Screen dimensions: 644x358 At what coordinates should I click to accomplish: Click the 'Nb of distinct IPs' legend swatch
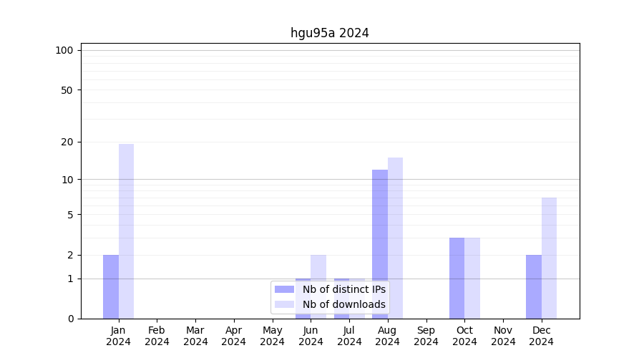pos(285,289)
